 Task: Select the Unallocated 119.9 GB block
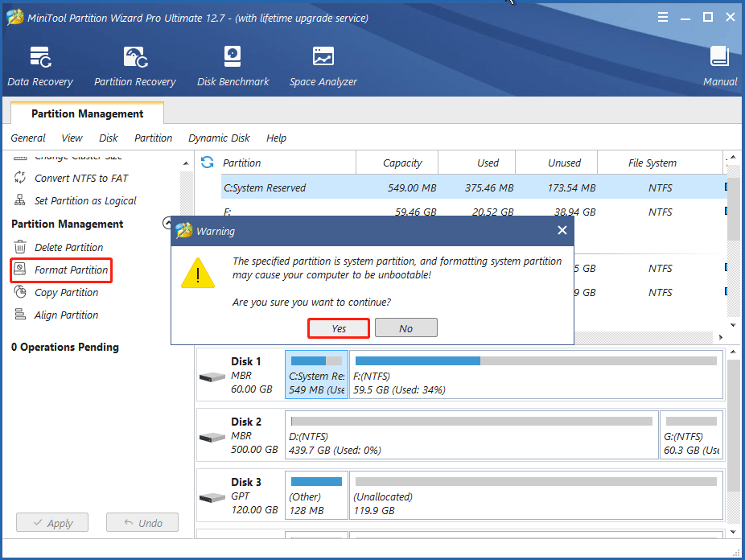pos(536,495)
